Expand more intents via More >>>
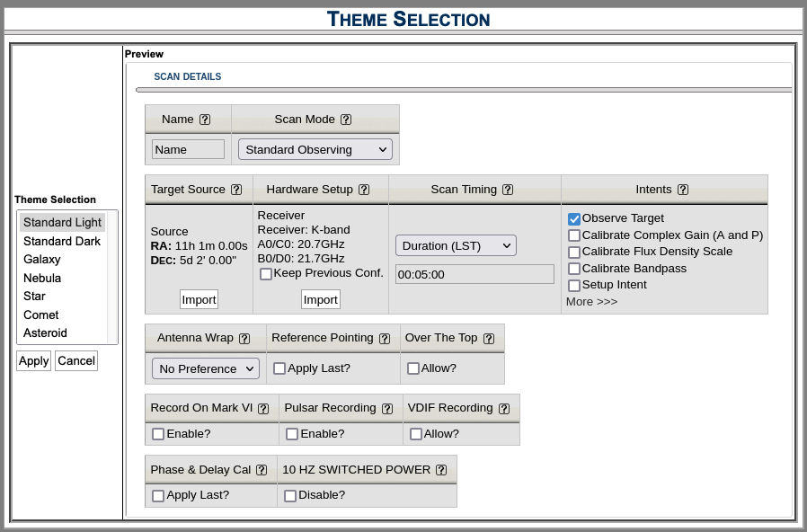 pos(590,301)
